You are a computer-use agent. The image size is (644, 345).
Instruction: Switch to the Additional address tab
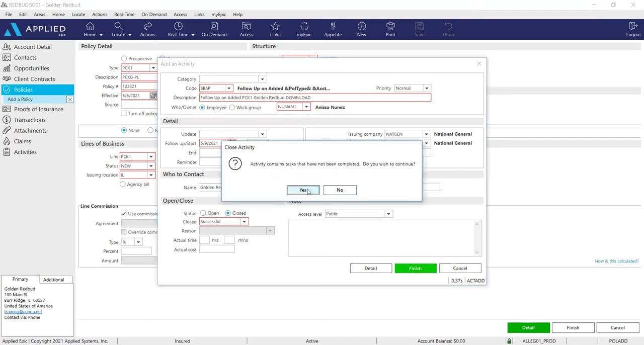click(53, 280)
